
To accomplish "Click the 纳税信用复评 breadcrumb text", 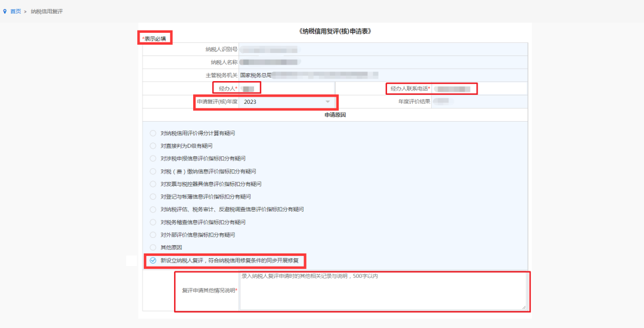I will 47,11.
